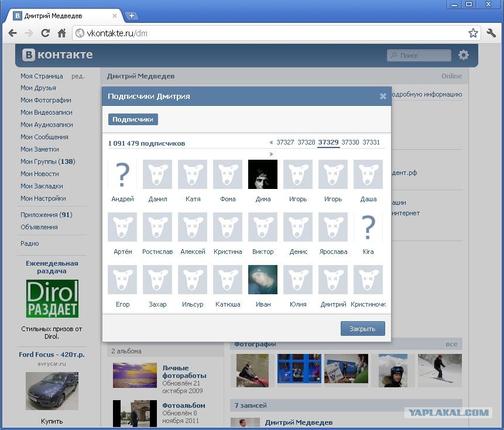Open Дима's subscriber avatar photo
This screenshot has height=430, width=504.
pos(263,174)
